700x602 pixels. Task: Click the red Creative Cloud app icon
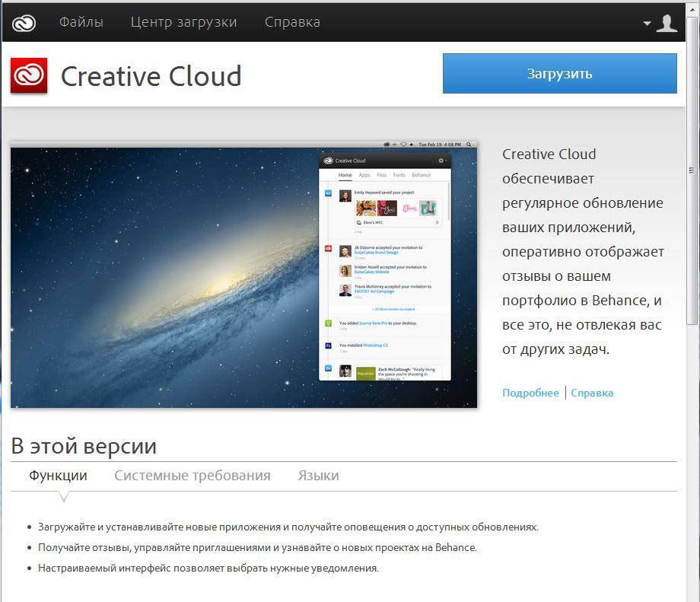coord(29,75)
